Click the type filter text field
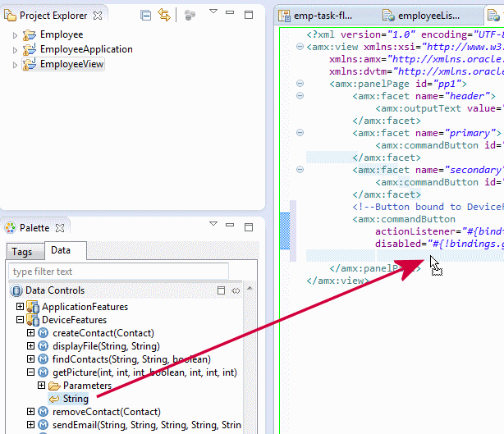 pos(118,272)
